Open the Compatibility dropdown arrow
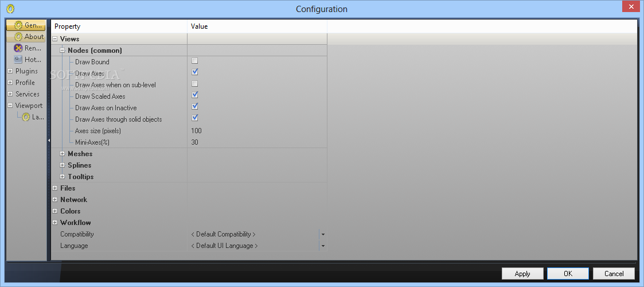Image resolution: width=644 pixels, height=287 pixels. [x=323, y=234]
